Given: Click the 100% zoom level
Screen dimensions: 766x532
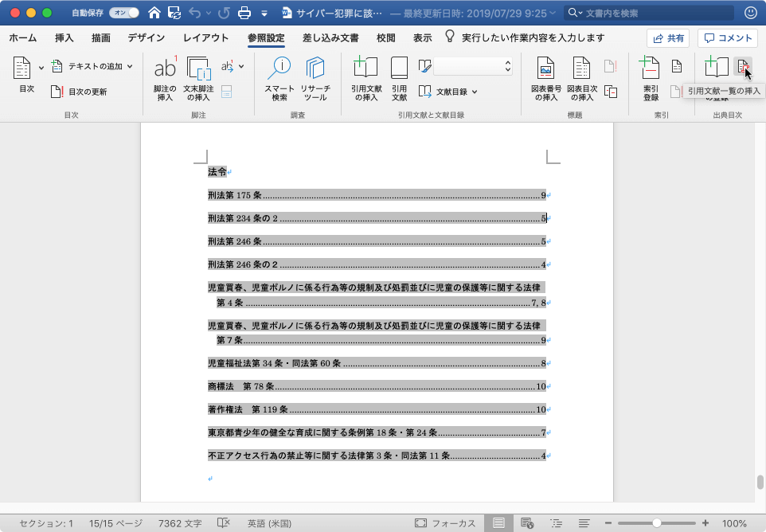Looking at the screenshot, I should click(x=734, y=523).
